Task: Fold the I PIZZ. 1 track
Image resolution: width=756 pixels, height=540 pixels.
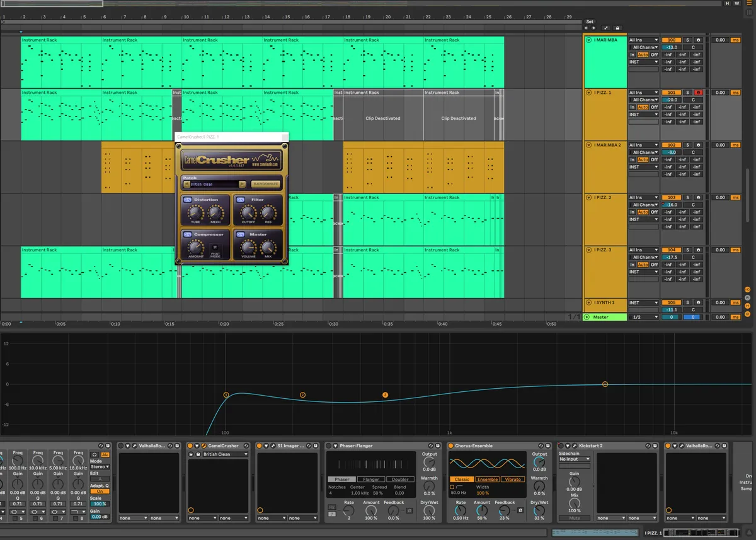Action: coord(588,93)
